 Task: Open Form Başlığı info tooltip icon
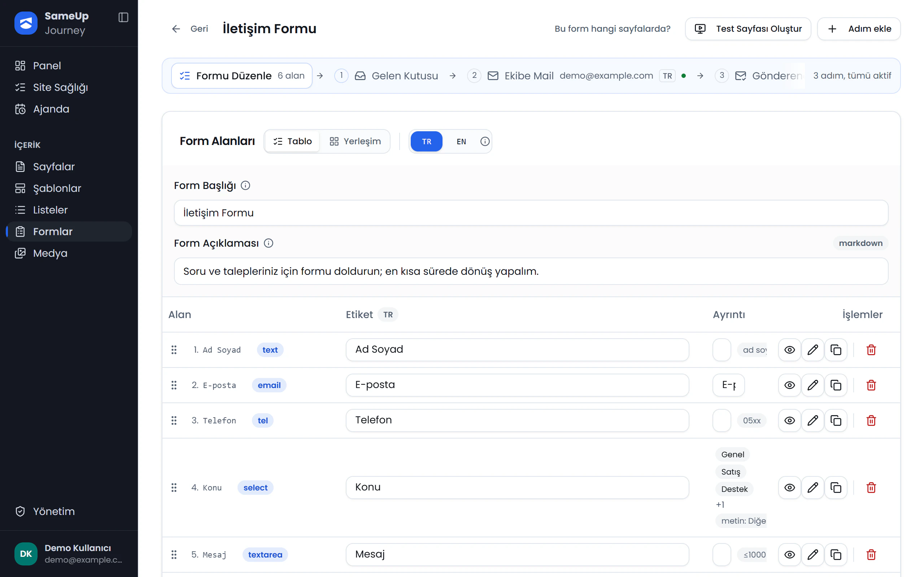245,185
